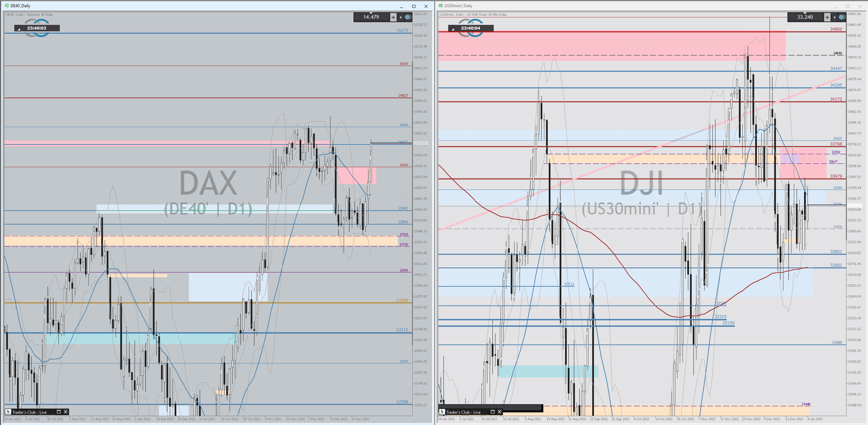Click the 33.240 price display in US30mini chart
The height and width of the screenshot is (425, 868).
805,17
